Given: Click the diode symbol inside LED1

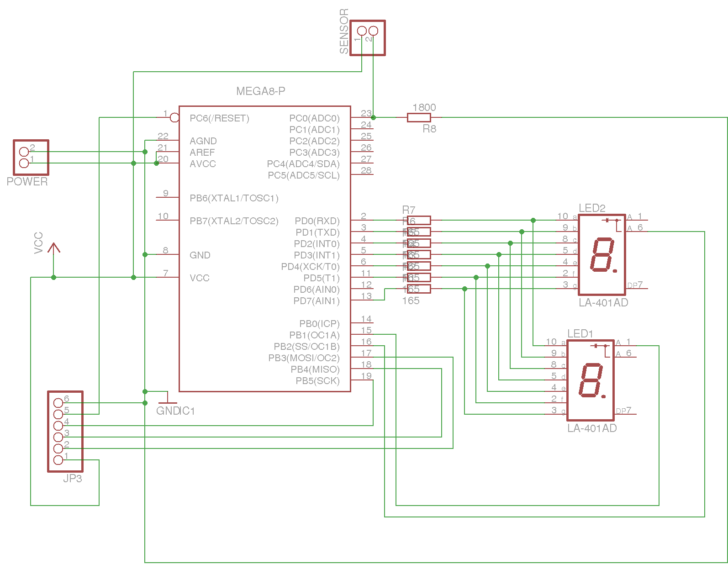Looking at the screenshot, I should coord(596,346).
